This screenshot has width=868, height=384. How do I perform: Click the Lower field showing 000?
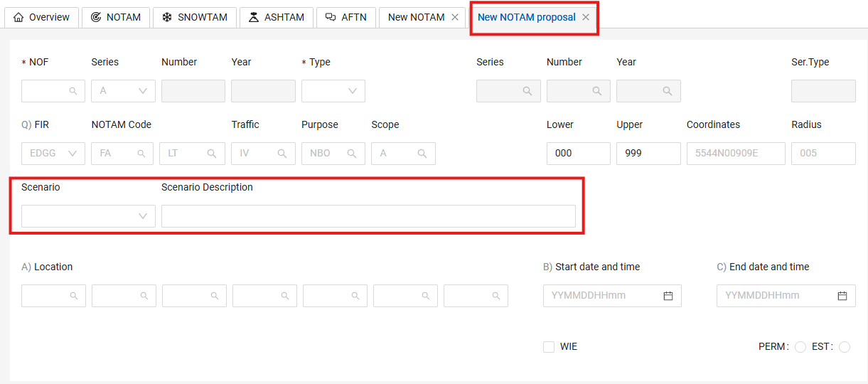[x=579, y=154]
